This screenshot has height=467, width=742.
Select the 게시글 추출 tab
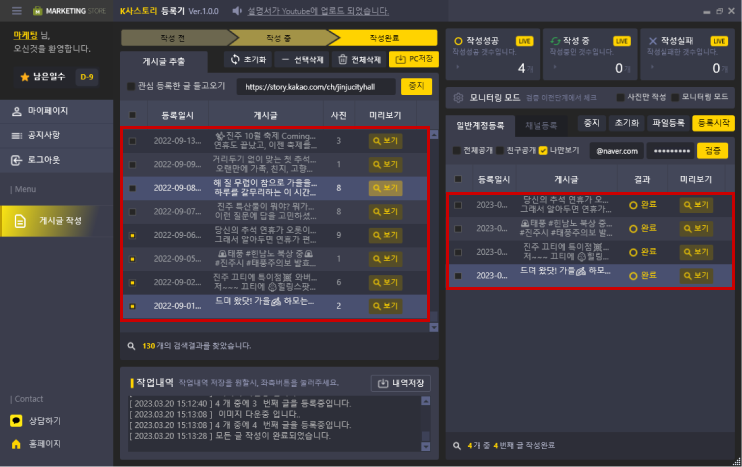(x=159, y=61)
